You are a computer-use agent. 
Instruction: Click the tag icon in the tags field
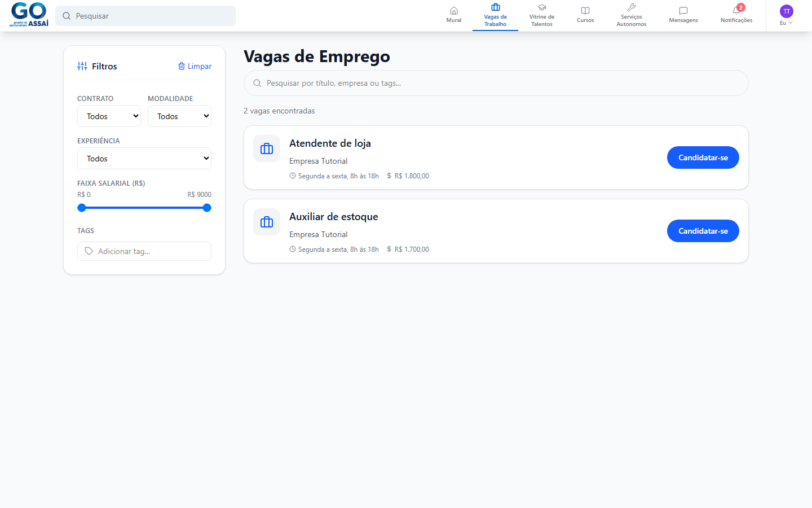point(89,251)
